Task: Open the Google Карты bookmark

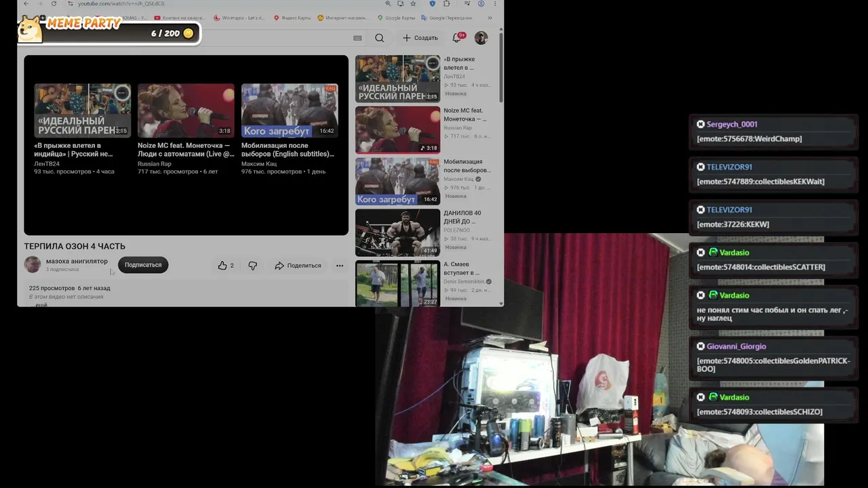Action: click(395, 18)
